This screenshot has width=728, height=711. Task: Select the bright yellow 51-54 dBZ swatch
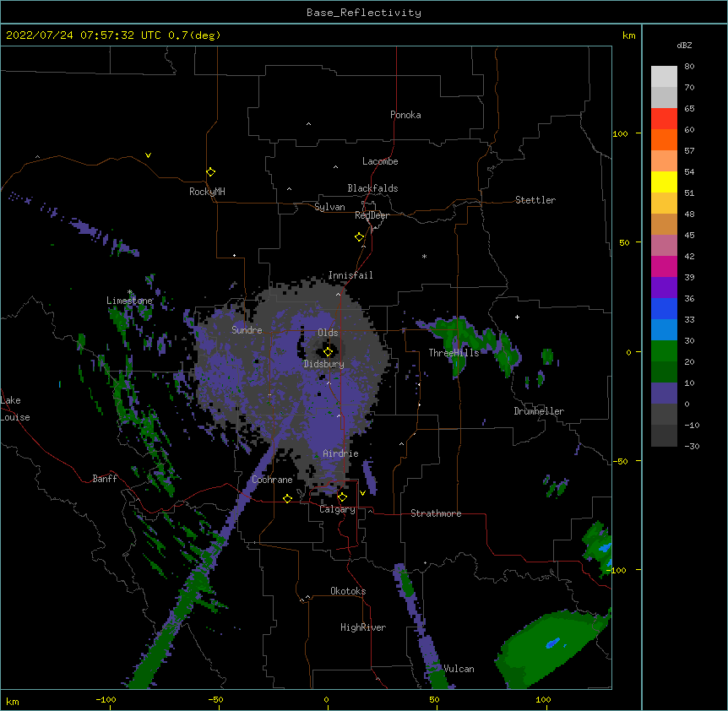664,182
